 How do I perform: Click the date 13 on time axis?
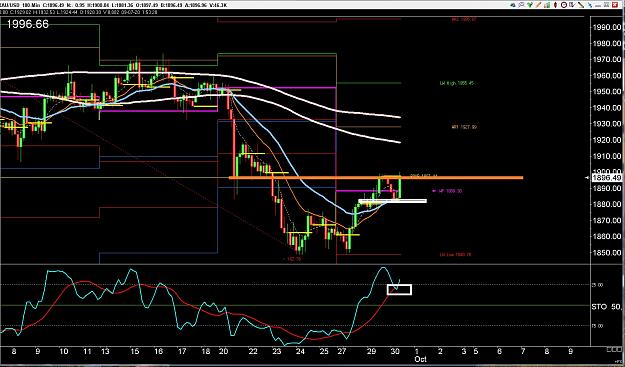click(104, 351)
